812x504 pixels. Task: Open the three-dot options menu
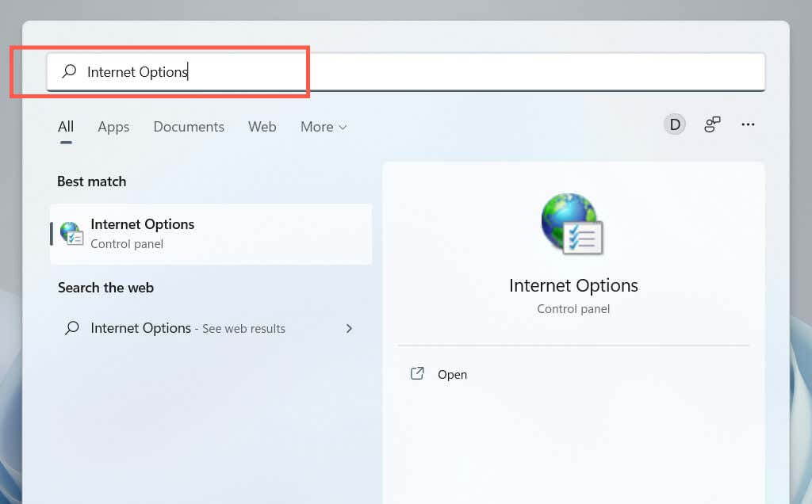(x=748, y=124)
